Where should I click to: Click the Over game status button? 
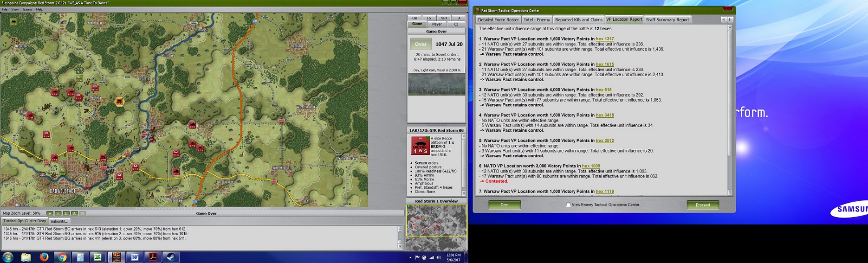coord(421,44)
